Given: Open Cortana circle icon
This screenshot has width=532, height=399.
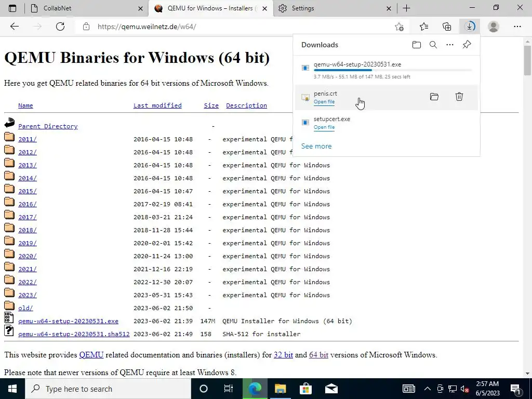Looking at the screenshot, I should point(204,389).
